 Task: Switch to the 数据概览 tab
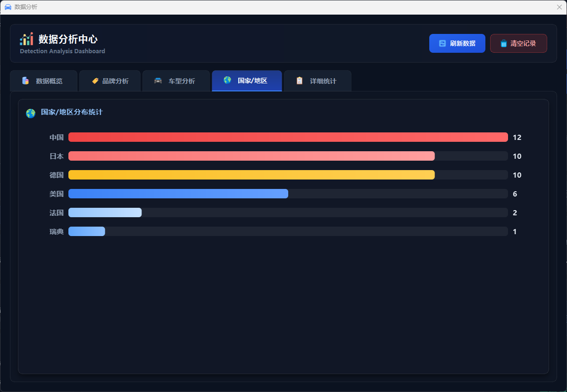pyautogui.click(x=44, y=81)
